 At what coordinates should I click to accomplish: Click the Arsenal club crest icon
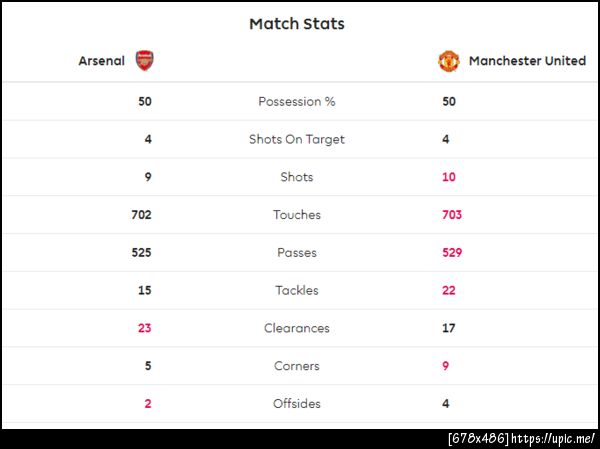tap(146, 60)
